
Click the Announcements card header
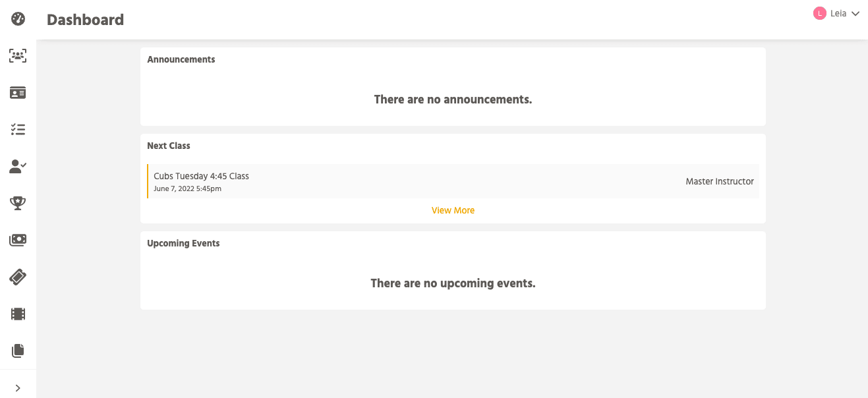click(x=181, y=59)
